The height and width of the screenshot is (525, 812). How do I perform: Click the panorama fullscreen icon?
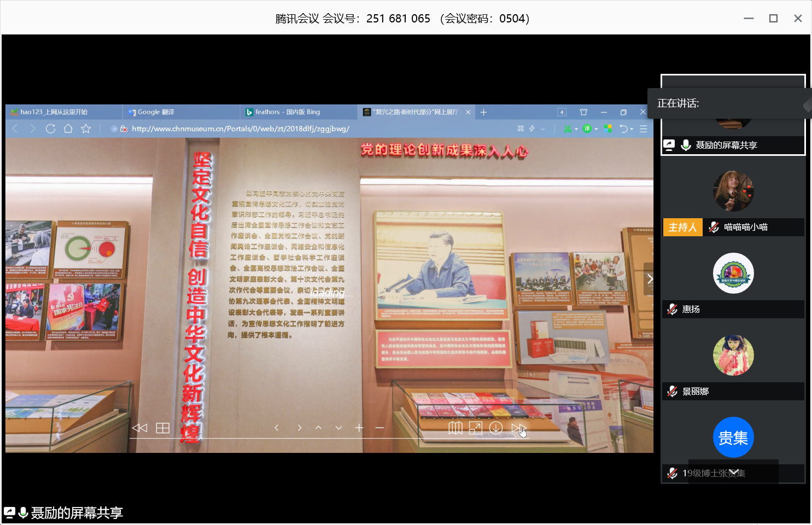(x=475, y=428)
